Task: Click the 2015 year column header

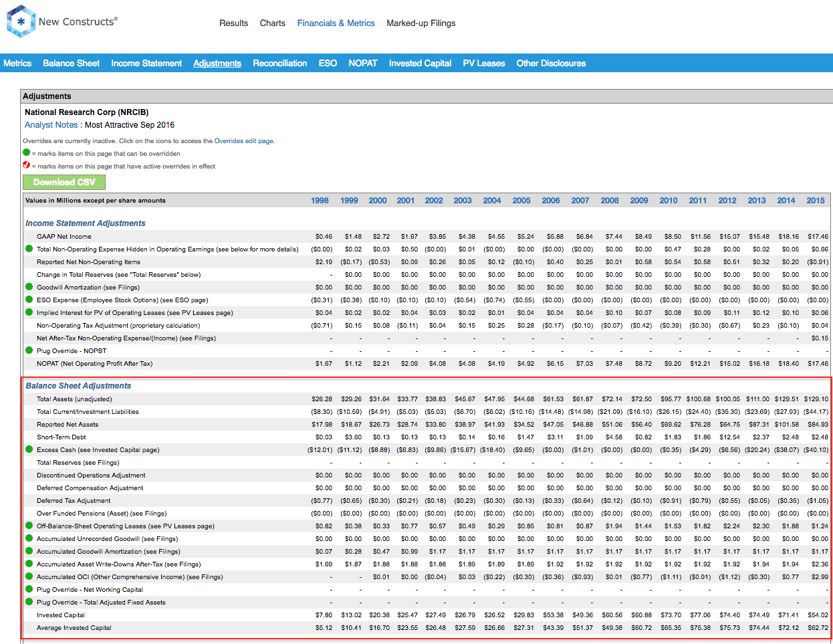Action: coord(816,200)
